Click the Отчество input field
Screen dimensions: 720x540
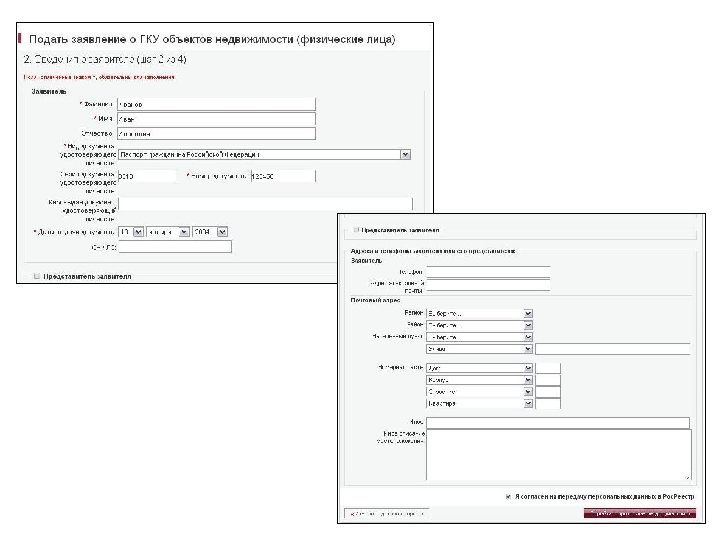[216, 134]
